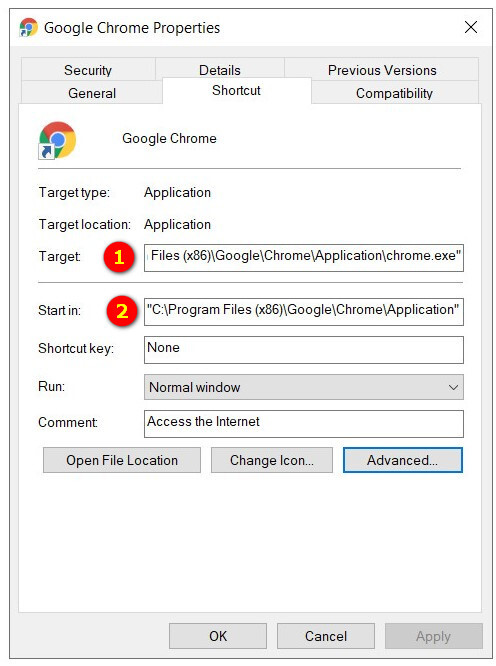Go to the Compatibility tab
This screenshot has height=666, width=496.
[x=394, y=93]
